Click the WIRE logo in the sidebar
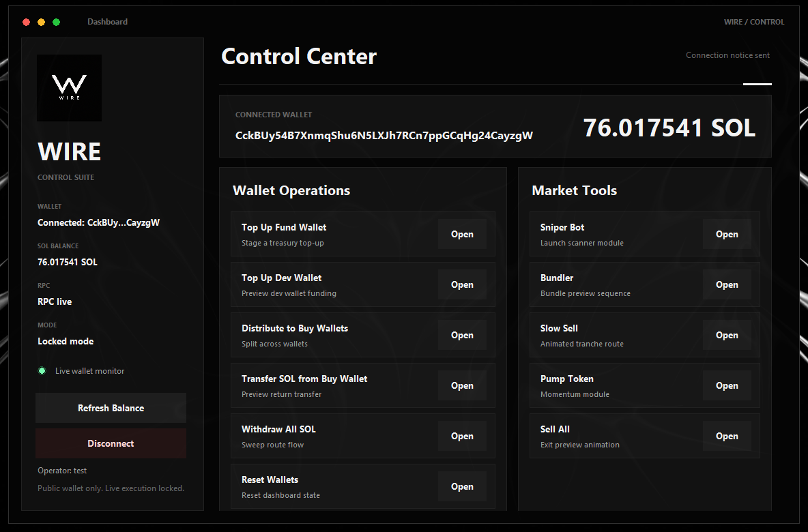 pyautogui.click(x=69, y=88)
